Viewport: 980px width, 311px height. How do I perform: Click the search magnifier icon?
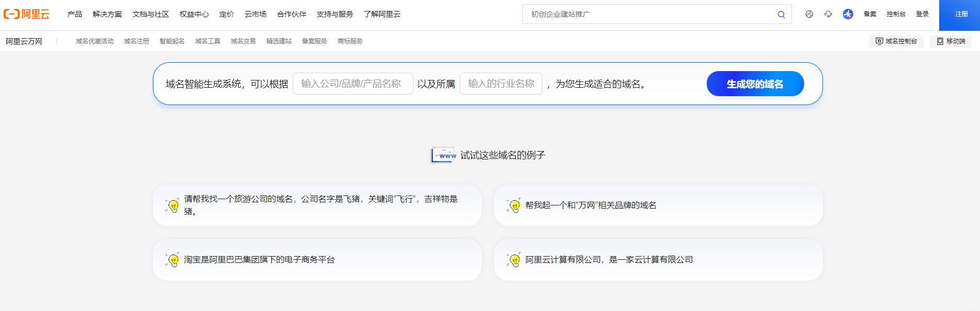[781, 15]
